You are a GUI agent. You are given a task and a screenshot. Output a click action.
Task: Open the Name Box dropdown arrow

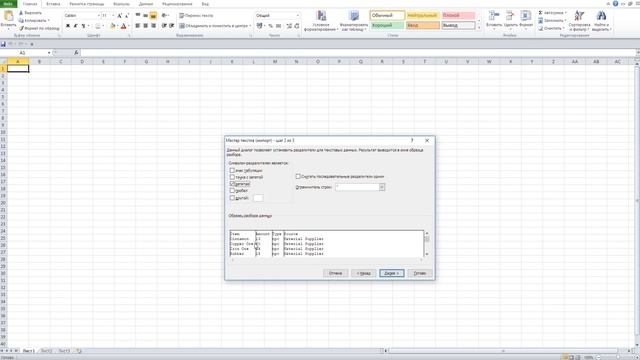[x=49, y=53]
